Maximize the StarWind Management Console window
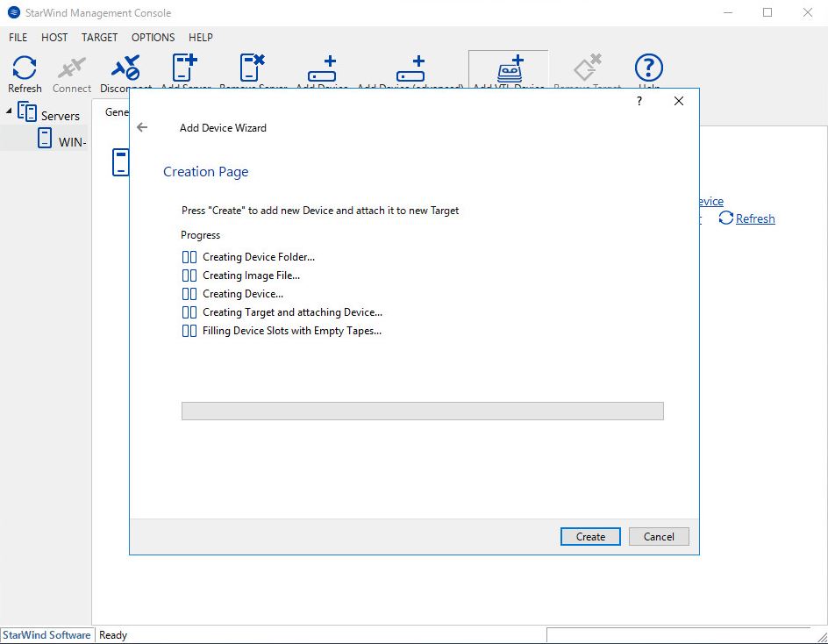828x644 pixels. coord(767,12)
